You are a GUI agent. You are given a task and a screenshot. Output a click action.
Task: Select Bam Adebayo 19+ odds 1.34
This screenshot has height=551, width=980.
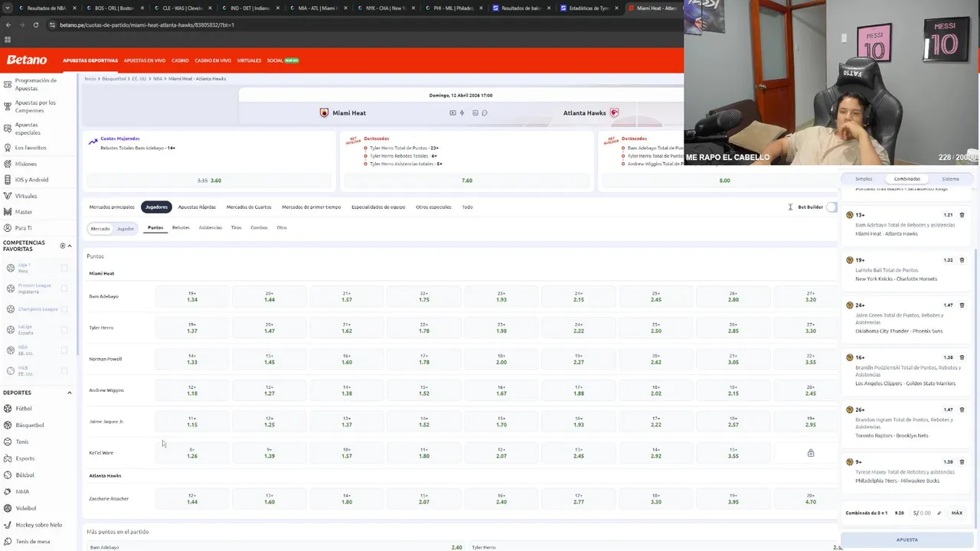192,296
